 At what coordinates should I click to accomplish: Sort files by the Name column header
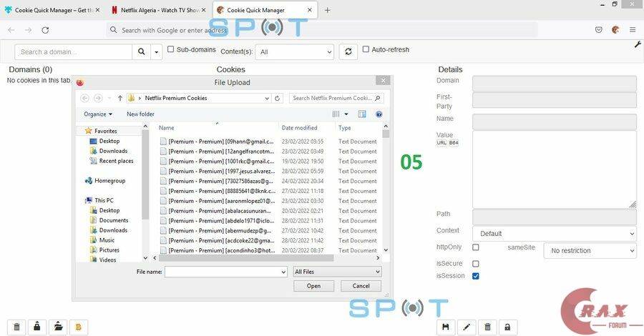pyautogui.click(x=167, y=128)
